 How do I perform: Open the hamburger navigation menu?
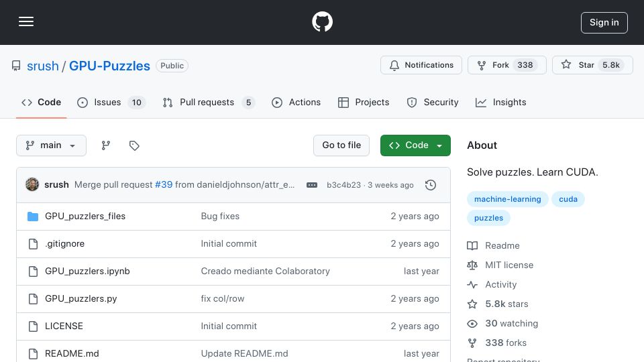(x=26, y=21)
